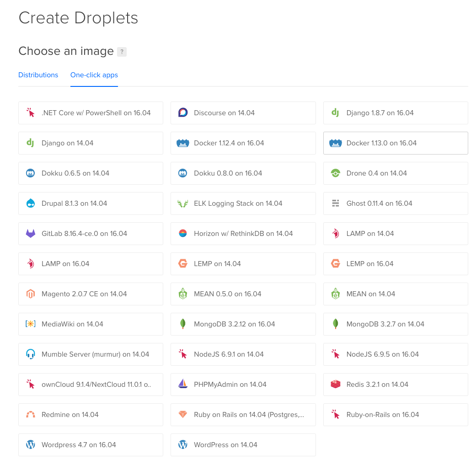
Task: Click the WordPress logo on Wordpress 4.7
Action: pos(30,445)
